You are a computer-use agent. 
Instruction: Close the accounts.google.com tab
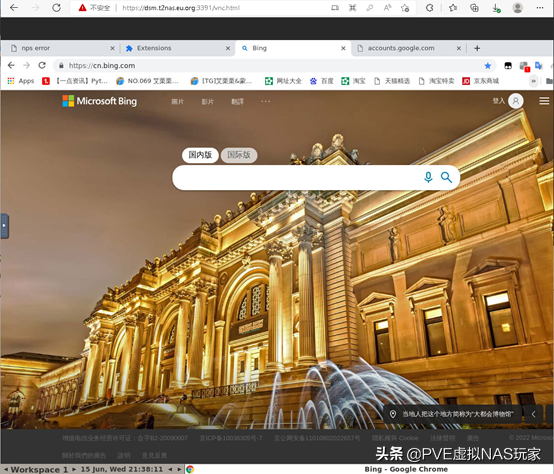coord(459,48)
